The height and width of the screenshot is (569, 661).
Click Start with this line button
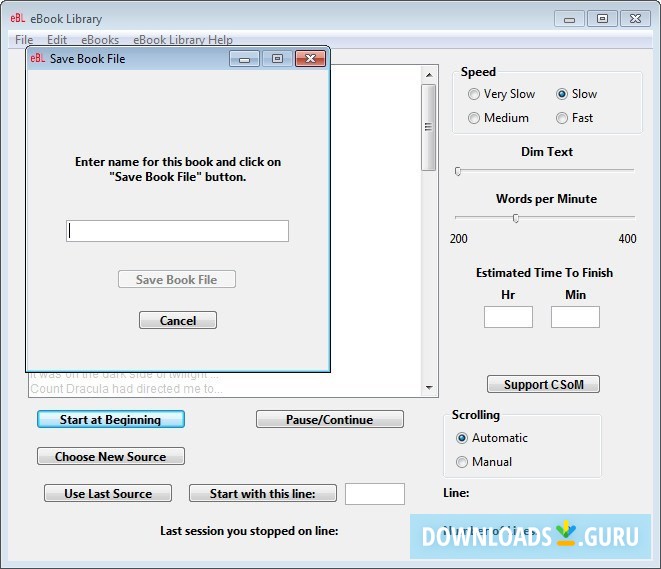263,493
